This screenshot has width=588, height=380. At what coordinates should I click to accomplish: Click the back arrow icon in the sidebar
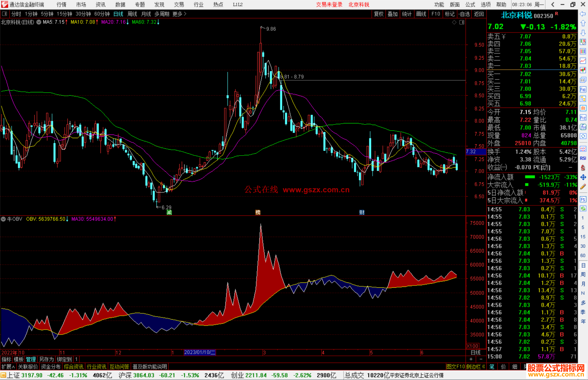click(x=583, y=14)
